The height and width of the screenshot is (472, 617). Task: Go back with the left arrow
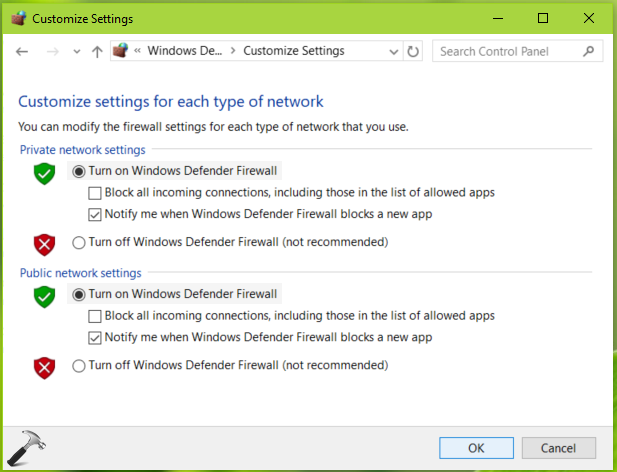[x=22, y=52]
